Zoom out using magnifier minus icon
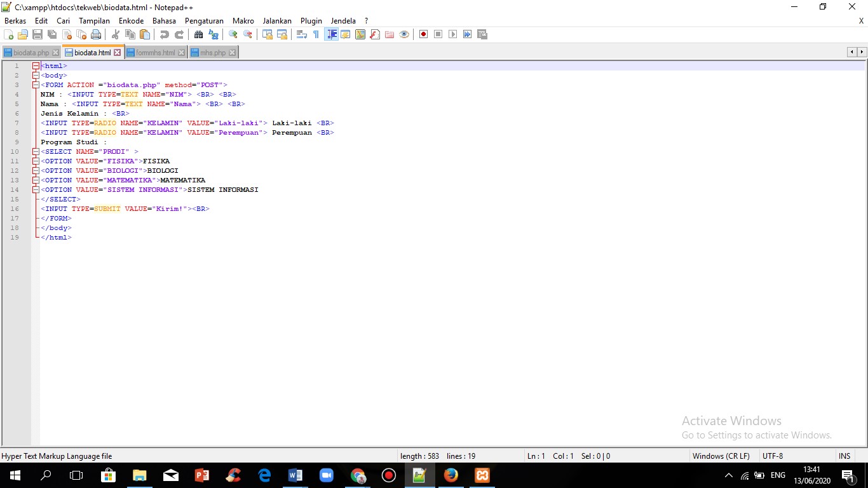Viewport: 868px width, 488px height. [248, 34]
